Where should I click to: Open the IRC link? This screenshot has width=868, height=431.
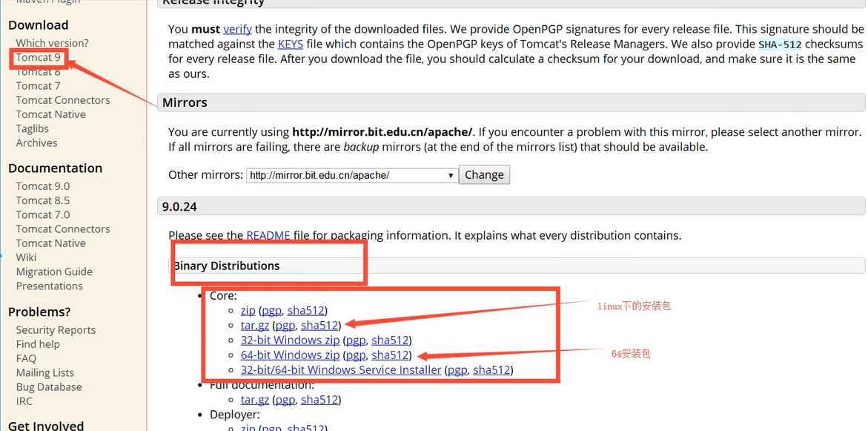tap(24, 401)
